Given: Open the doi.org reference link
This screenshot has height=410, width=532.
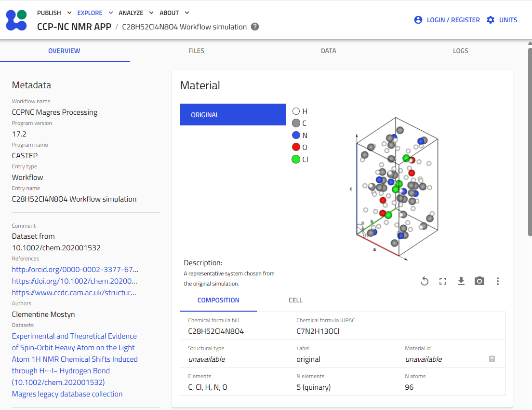Looking at the screenshot, I should (x=75, y=281).
